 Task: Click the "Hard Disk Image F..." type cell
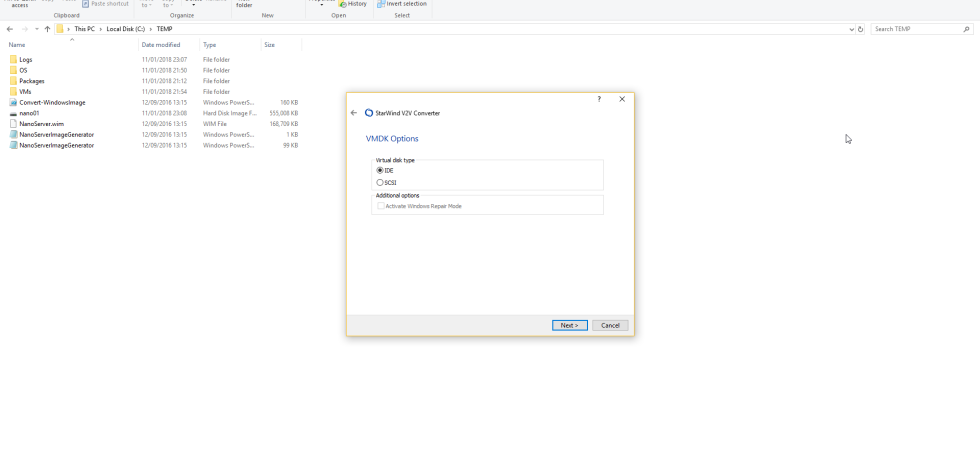(229, 113)
